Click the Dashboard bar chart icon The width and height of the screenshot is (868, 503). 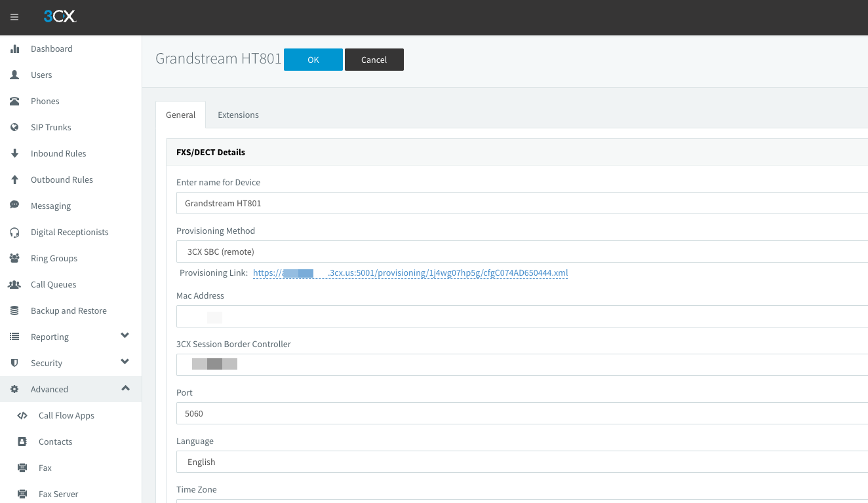[x=14, y=48]
